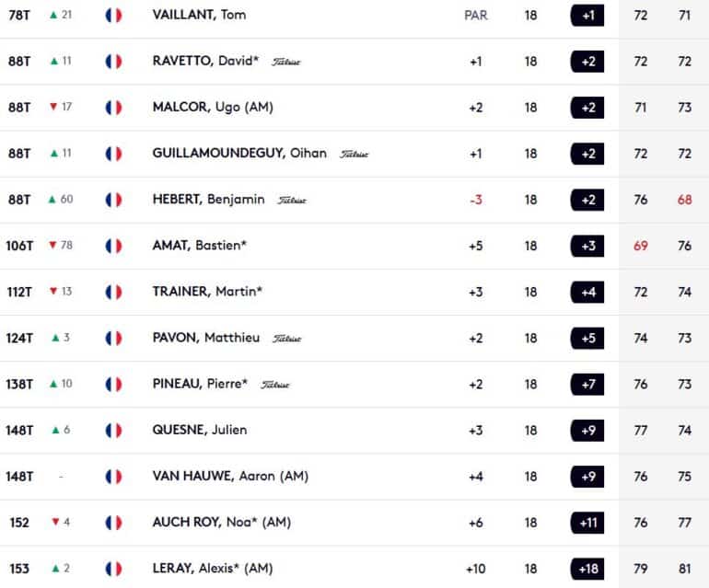Image resolution: width=709 pixels, height=588 pixels.
Task: Click the French flag beside LERAY, Alexis
Action: coord(113,569)
